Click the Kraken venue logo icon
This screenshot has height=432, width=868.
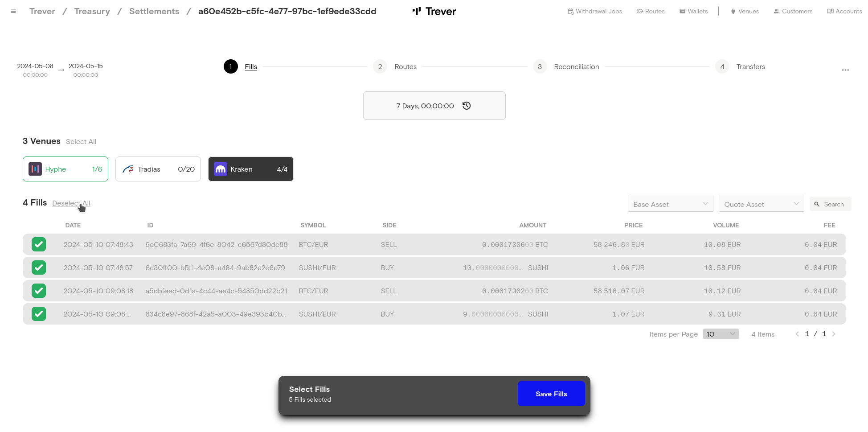point(221,169)
